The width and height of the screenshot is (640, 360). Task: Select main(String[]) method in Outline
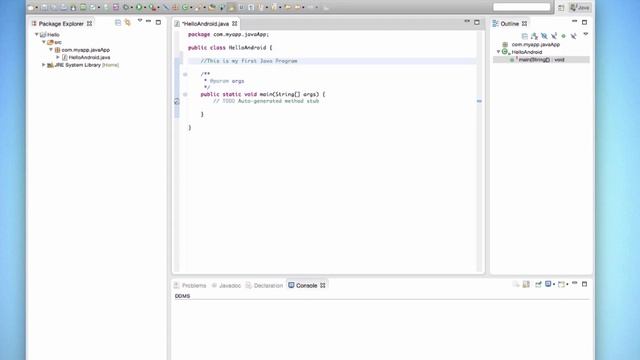point(541,60)
